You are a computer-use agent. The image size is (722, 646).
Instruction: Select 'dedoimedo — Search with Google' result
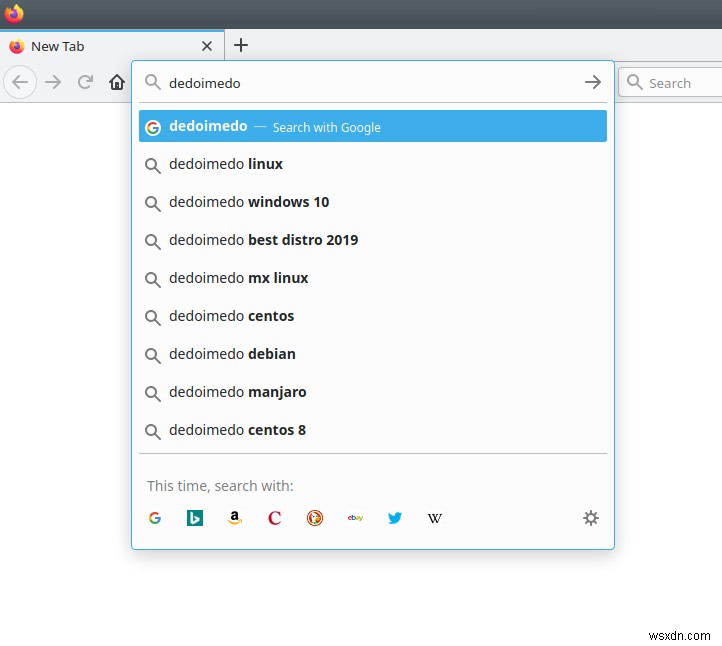(x=373, y=126)
